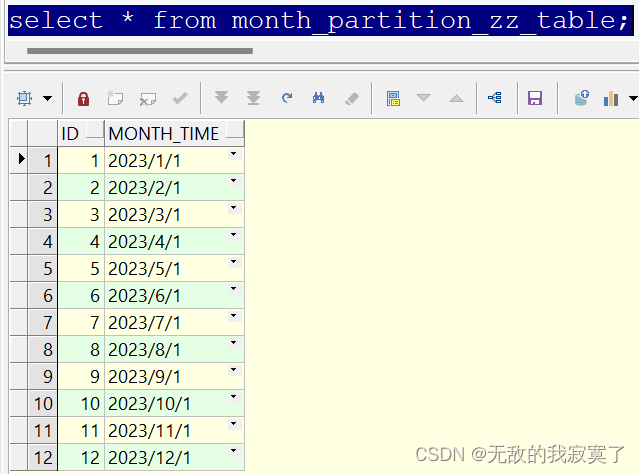Image resolution: width=639 pixels, height=474 pixels.
Task: Click the connection tree export icon
Action: tap(495, 98)
